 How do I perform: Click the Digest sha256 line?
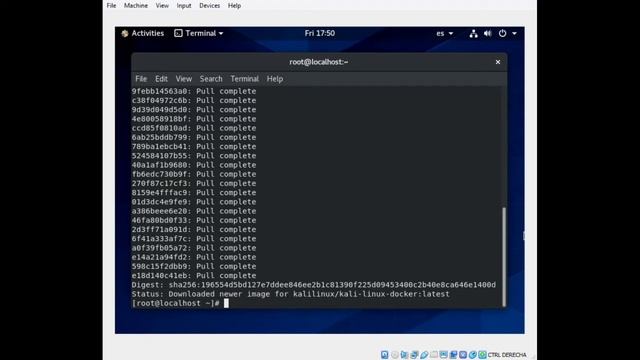point(313,285)
